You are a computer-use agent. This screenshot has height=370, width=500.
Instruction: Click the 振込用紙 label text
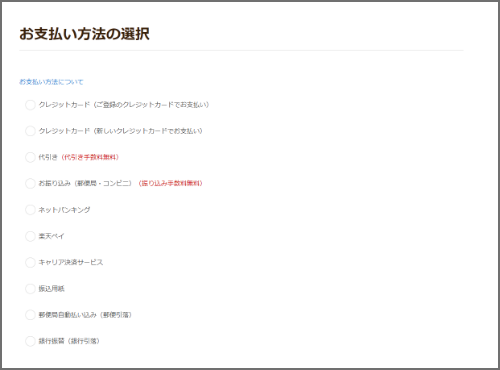[51, 289]
